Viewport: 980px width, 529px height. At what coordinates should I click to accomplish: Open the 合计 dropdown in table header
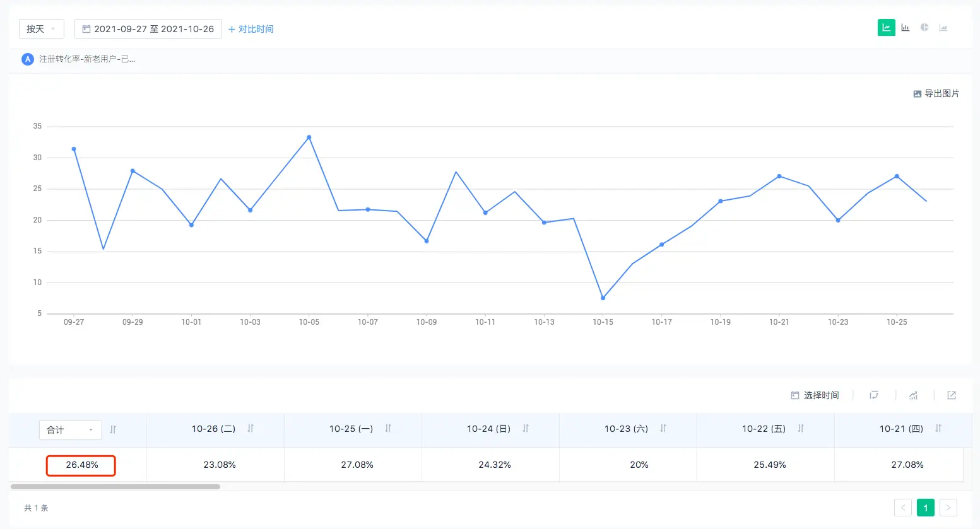click(x=70, y=430)
